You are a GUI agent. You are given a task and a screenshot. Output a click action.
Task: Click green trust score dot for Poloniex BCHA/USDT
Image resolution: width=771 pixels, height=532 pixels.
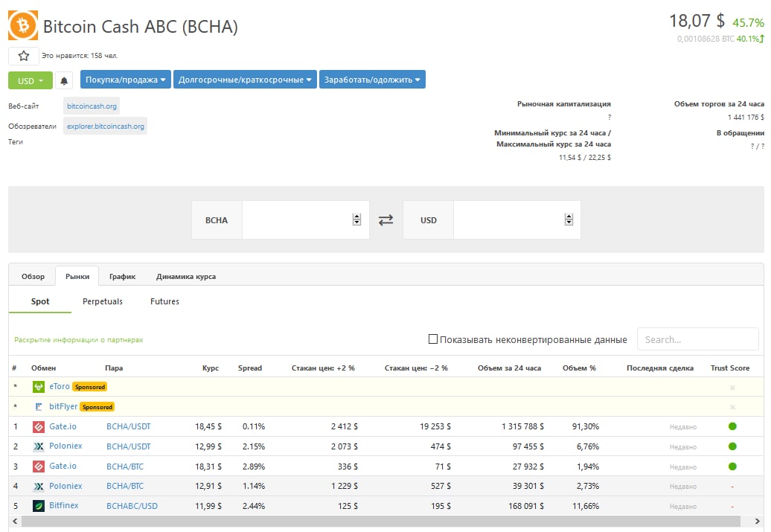(x=732, y=446)
